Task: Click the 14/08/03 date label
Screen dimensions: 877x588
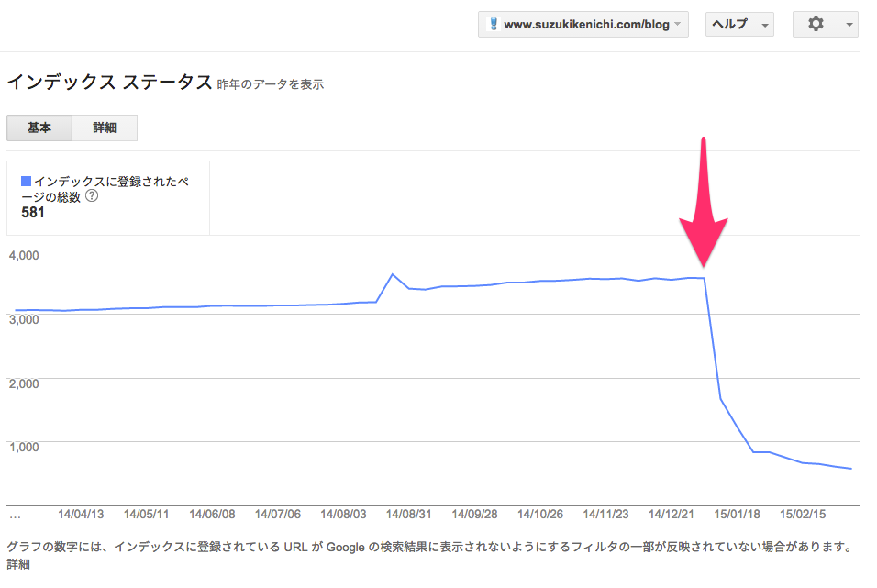Action: (343, 514)
